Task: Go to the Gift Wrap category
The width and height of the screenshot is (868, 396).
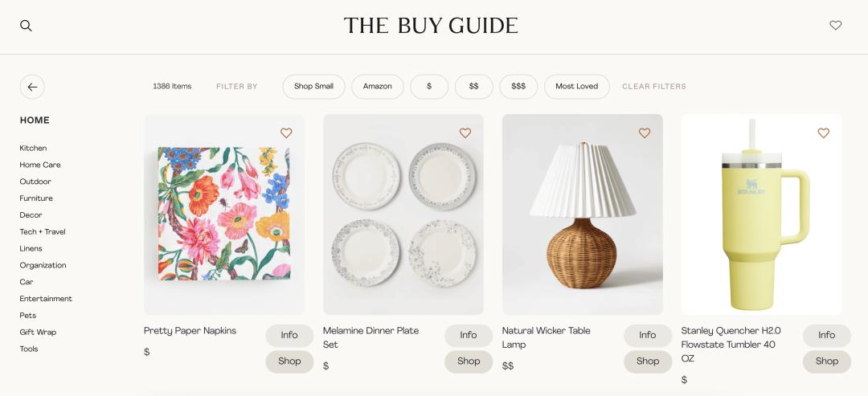Action: [x=38, y=333]
